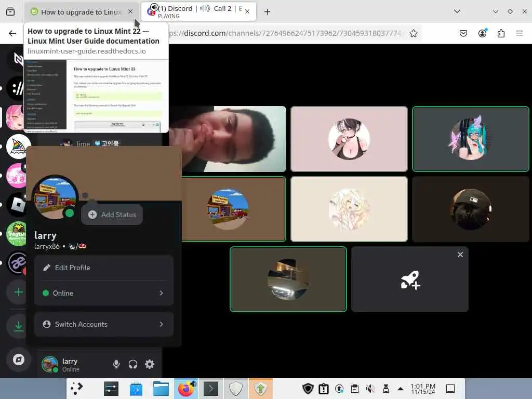Open the tray updates notifier icon
The height and width of the screenshot is (399, 532).
pyautogui.click(x=339, y=389)
